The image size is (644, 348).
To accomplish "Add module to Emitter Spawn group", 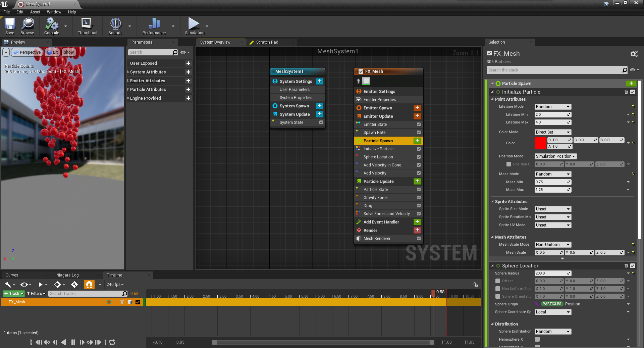I will click(x=417, y=108).
